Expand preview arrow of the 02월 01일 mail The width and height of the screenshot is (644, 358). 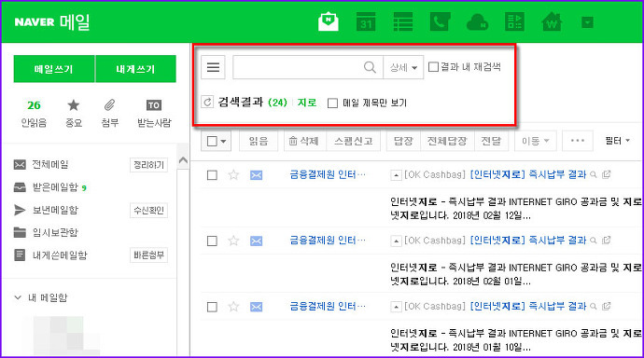click(x=396, y=241)
